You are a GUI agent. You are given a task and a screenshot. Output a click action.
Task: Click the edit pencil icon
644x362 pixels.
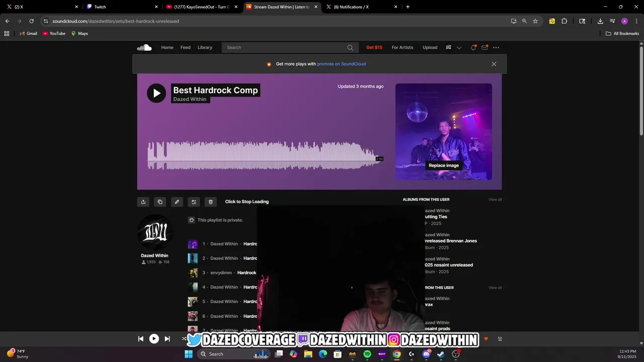tap(177, 202)
